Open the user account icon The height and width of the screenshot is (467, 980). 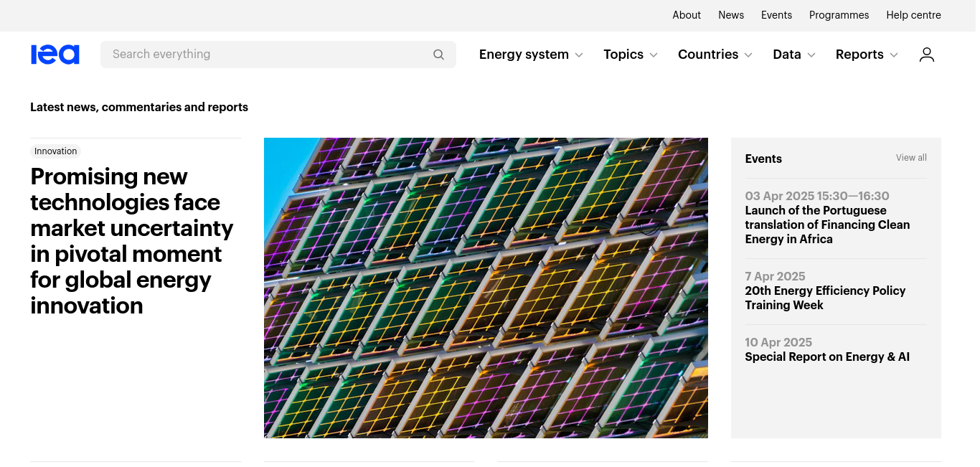(x=927, y=55)
